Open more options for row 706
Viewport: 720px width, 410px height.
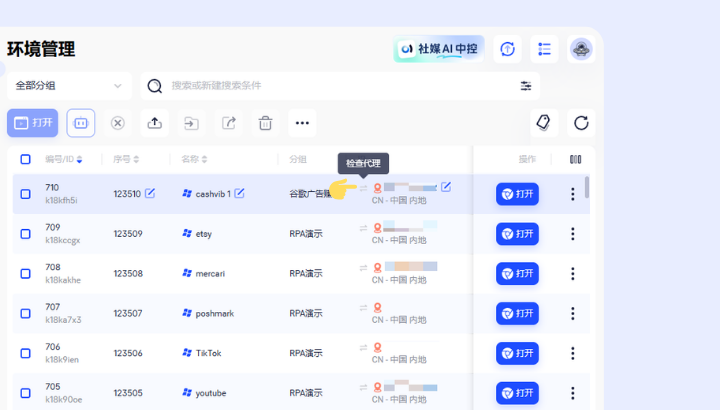point(573,353)
